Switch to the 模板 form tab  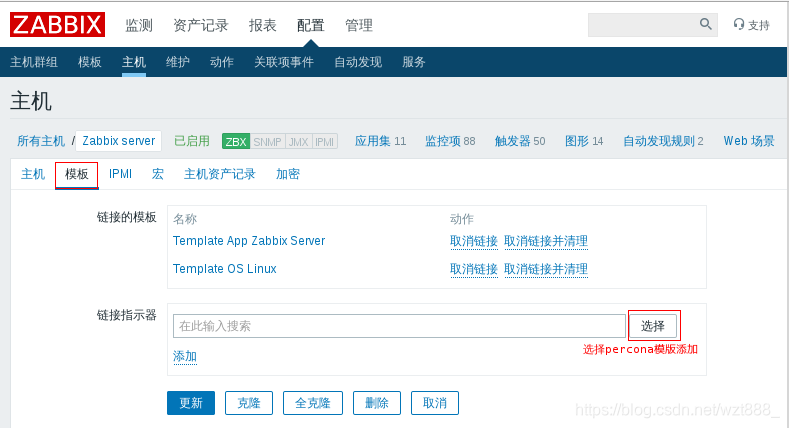click(76, 174)
